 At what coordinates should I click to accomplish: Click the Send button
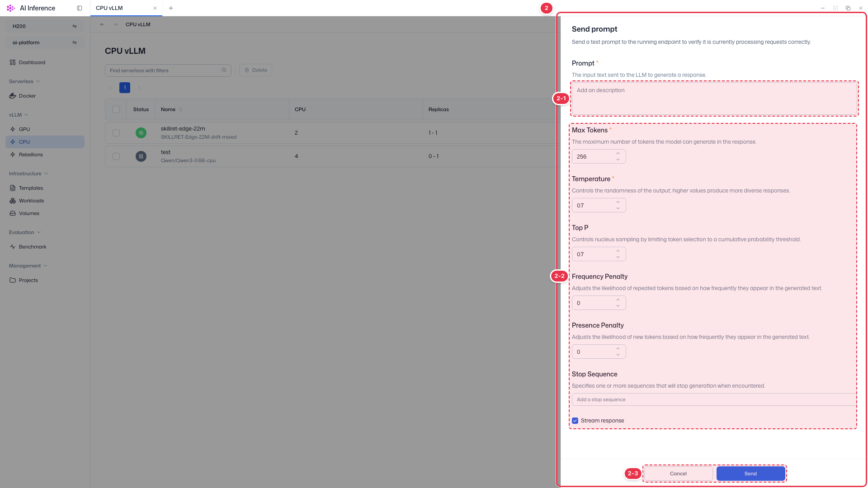750,474
